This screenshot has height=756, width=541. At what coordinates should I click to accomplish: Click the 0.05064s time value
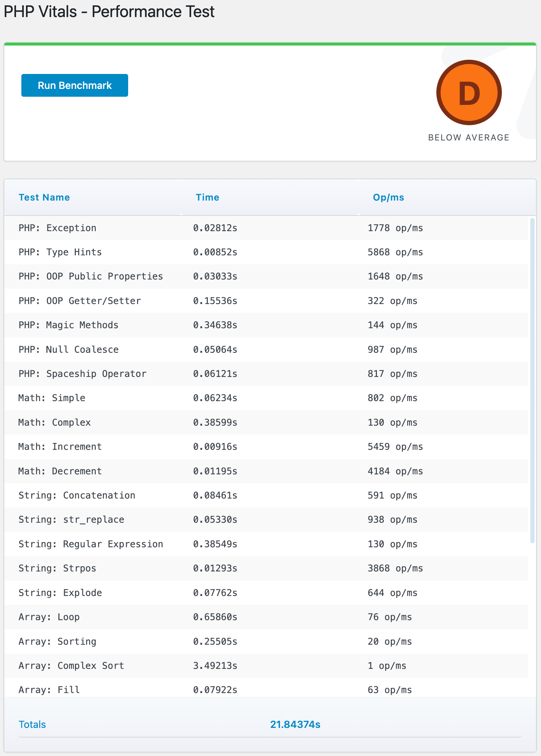(x=215, y=350)
